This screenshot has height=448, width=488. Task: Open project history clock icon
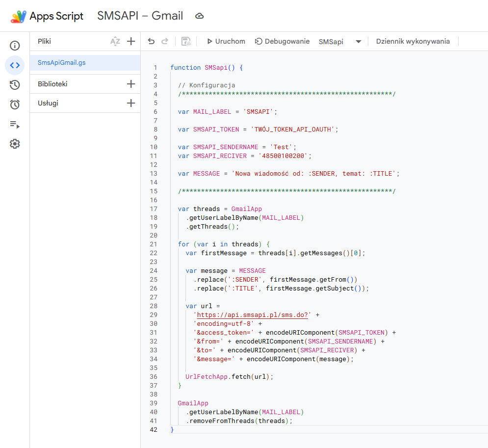15,85
